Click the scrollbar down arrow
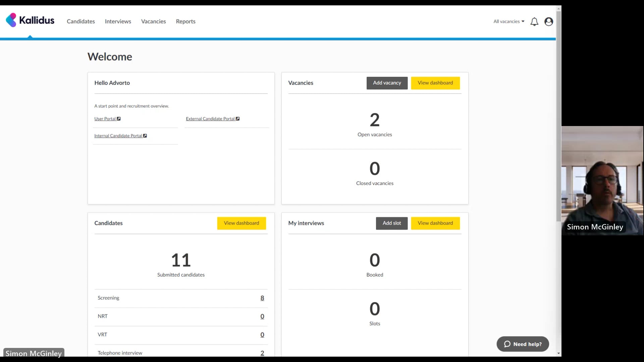The width and height of the screenshot is (644, 362). (x=558, y=353)
